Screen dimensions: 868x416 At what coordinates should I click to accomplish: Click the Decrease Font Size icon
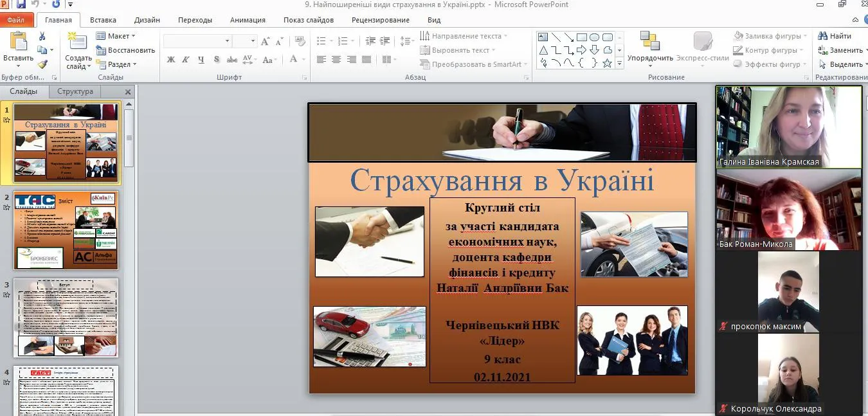point(280,41)
